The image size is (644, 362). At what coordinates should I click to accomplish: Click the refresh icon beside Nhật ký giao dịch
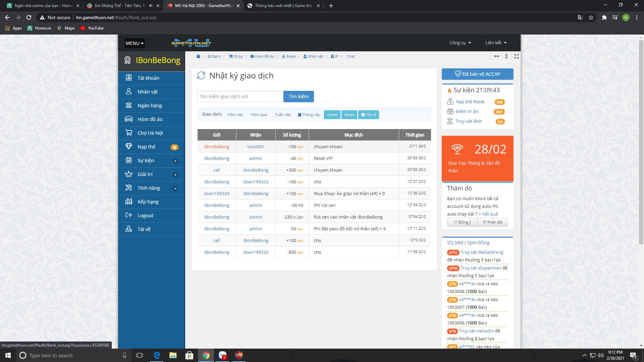[201, 76]
